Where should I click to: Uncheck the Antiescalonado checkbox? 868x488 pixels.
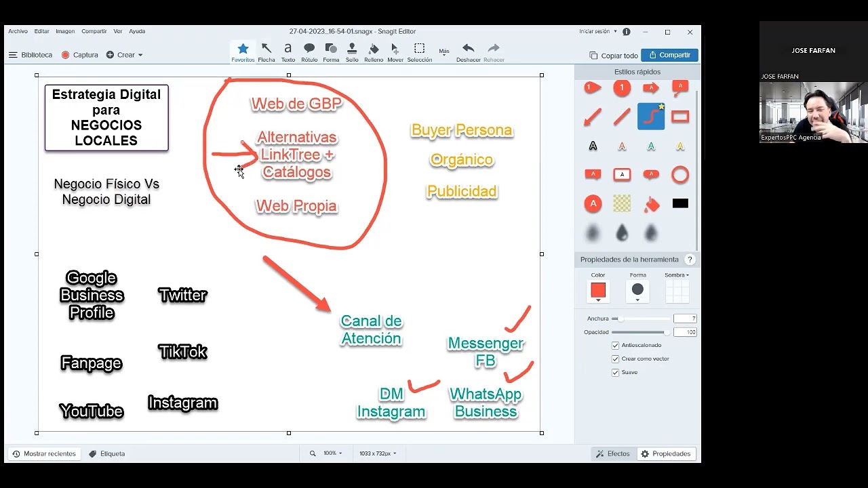pos(616,346)
